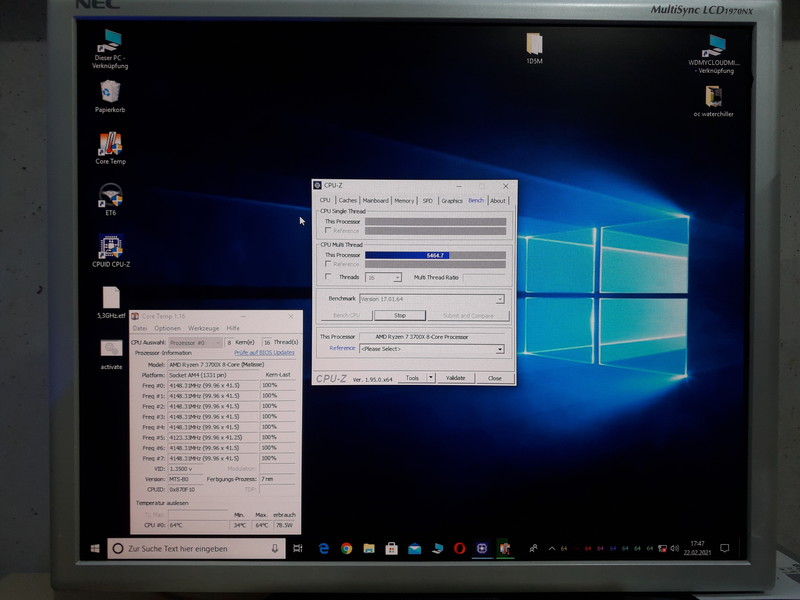Enable the Threads checkbox in CPU-Z
800x600 pixels.
coord(328,277)
